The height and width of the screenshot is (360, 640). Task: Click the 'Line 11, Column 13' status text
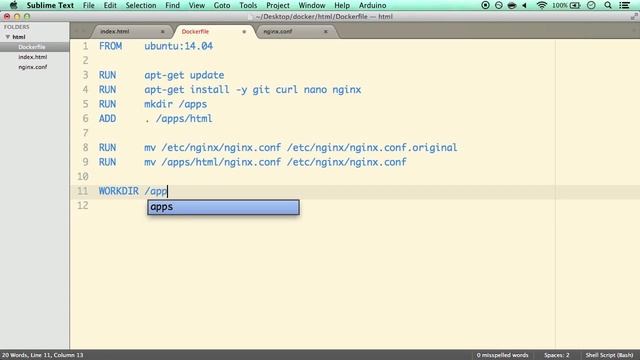click(58, 355)
